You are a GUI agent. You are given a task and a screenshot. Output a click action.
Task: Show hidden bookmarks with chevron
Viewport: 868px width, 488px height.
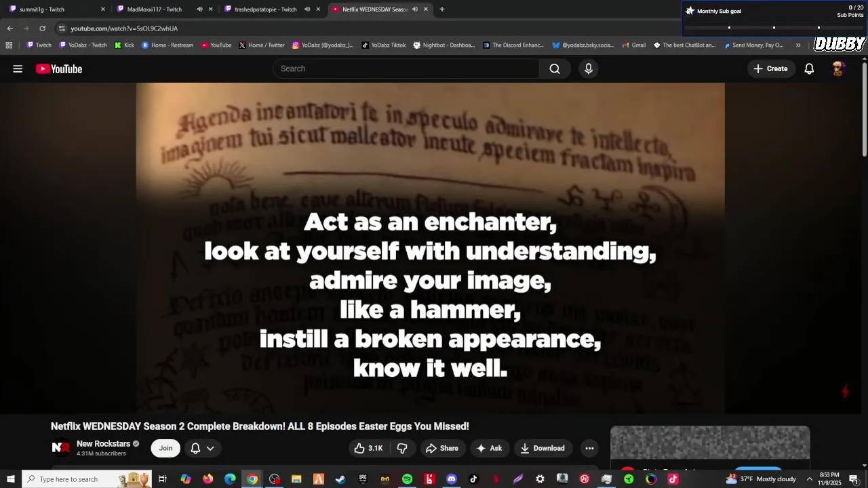tap(798, 45)
